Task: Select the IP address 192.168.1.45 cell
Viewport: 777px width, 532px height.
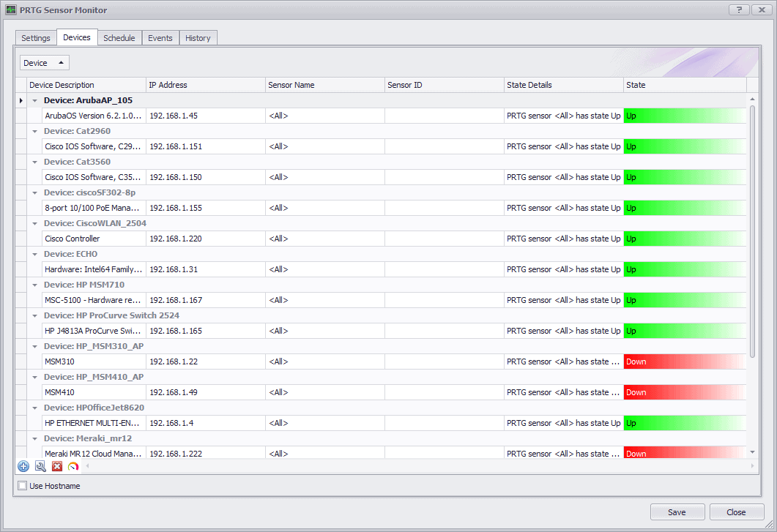Action: click(206, 116)
